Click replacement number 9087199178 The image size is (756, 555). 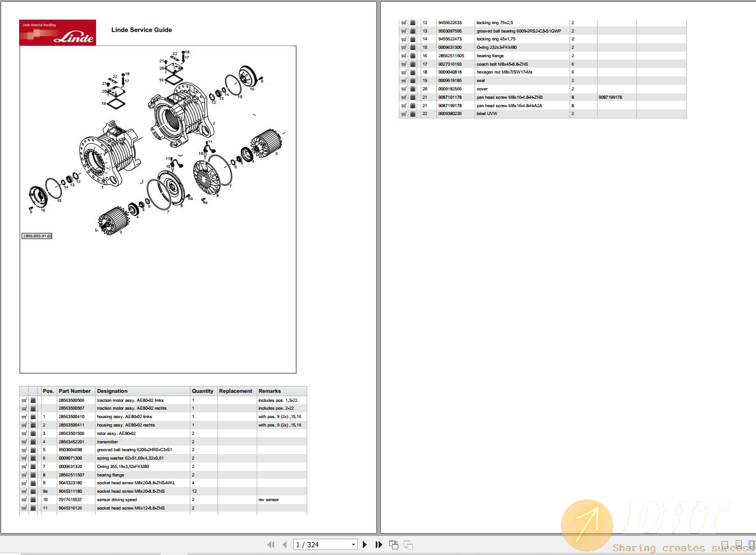coord(611,97)
